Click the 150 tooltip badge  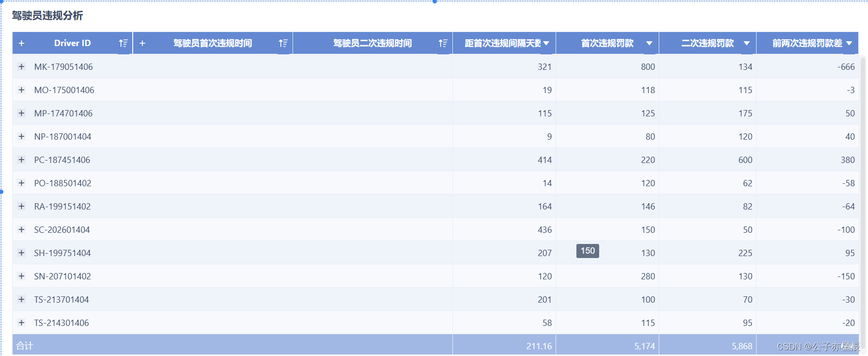tap(588, 251)
